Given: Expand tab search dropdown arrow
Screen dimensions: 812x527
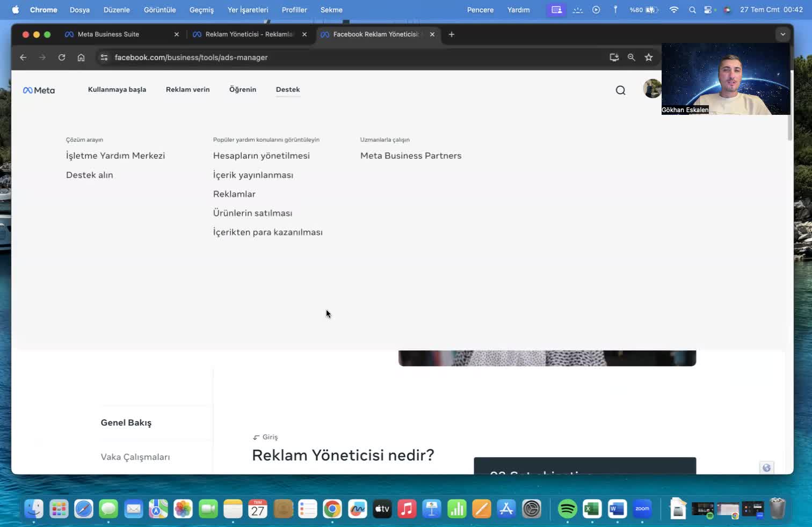Looking at the screenshot, I should 783,34.
